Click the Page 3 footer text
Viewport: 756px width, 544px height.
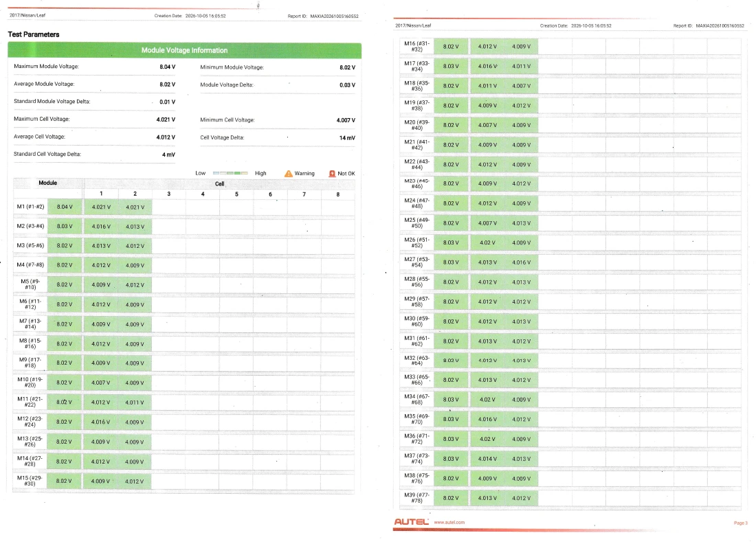coord(741,523)
